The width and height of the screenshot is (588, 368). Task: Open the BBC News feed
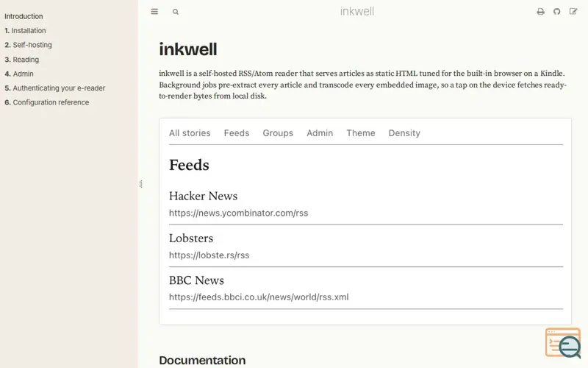click(x=196, y=280)
